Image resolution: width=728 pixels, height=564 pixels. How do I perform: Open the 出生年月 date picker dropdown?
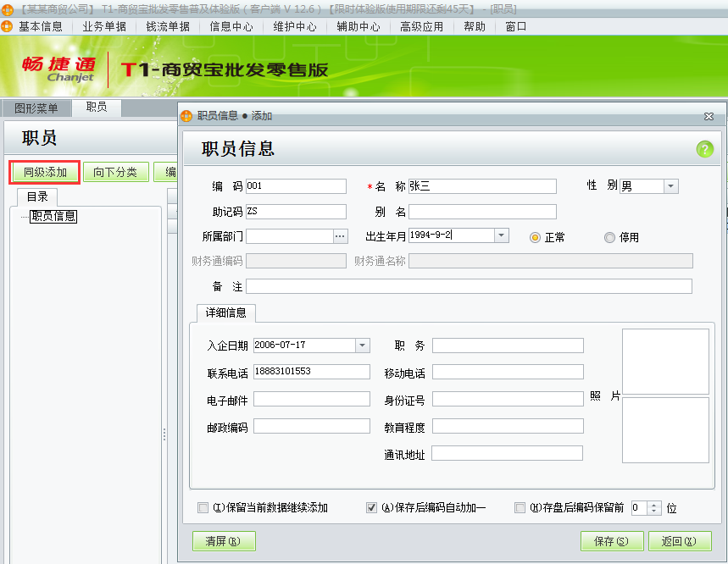point(502,235)
